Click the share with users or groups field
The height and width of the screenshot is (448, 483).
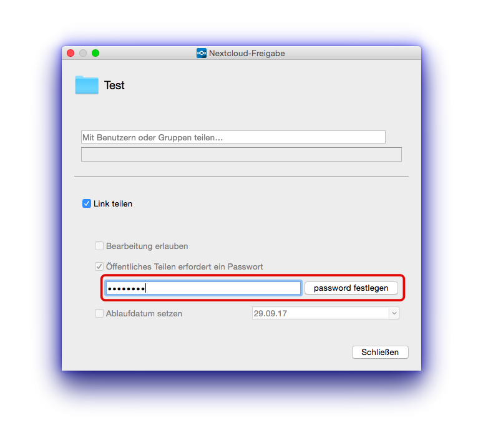click(x=233, y=137)
